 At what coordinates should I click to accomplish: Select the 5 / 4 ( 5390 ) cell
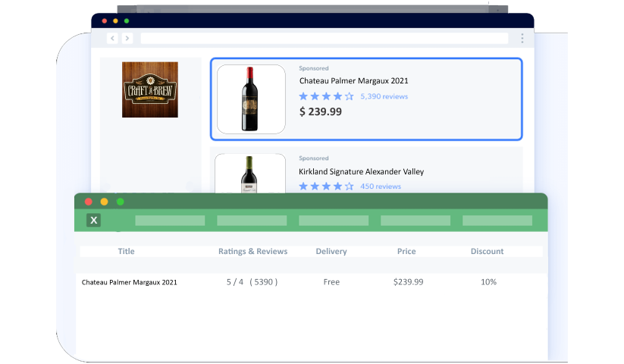coord(252,282)
